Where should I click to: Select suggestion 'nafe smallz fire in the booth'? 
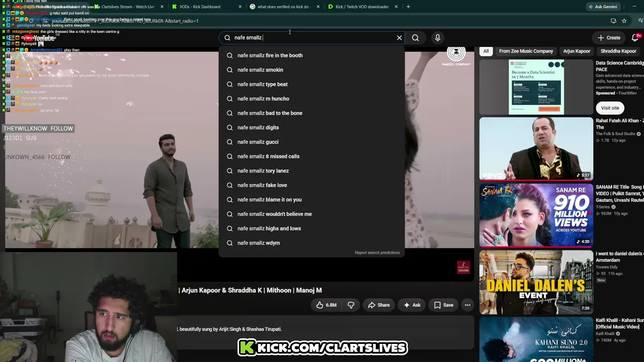point(312,55)
